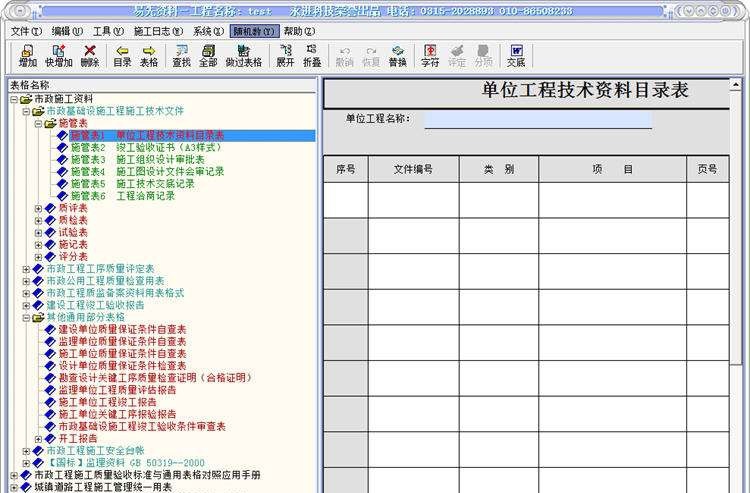Screen dimensions: 750x493
Task: Click the 撤销 undo toolbar icon
Action: (344, 55)
